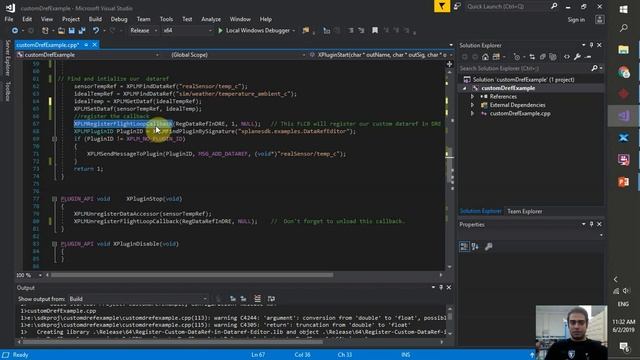Click the Preview Selected Items icon in Solution Explorer
The width and height of the screenshot is (640, 360).
click(x=588, y=57)
